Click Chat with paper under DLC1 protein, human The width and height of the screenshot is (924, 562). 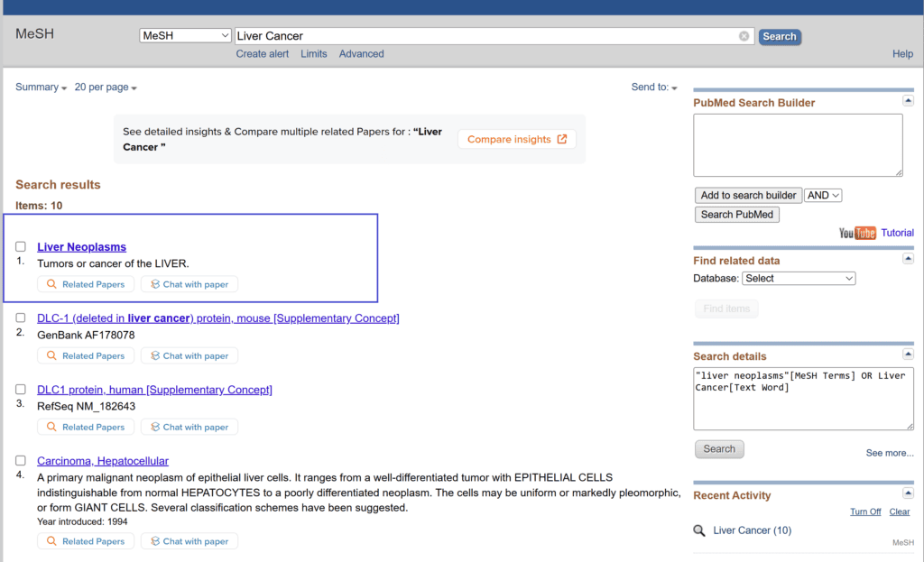tap(189, 427)
